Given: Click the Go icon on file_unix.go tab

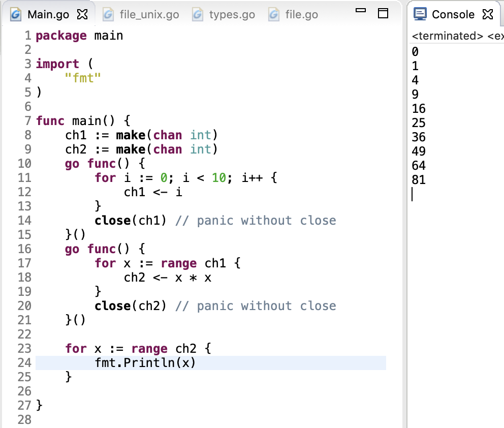Looking at the screenshot, I should [108, 15].
